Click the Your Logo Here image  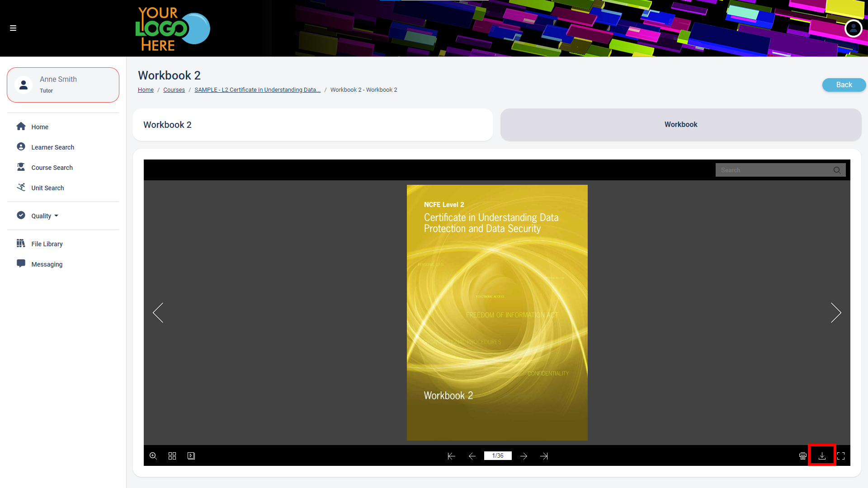coord(173,28)
